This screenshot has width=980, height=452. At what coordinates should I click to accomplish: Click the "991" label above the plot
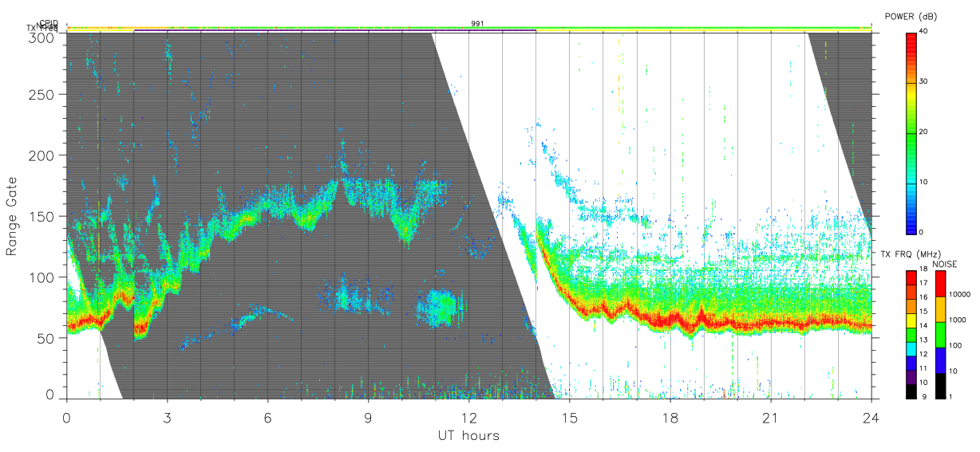click(477, 24)
